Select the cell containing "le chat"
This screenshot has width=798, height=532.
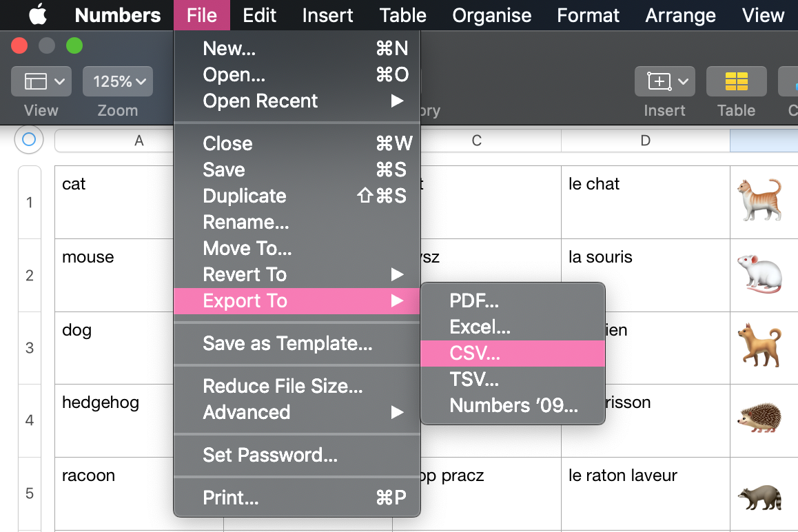pyautogui.click(x=645, y=201)
